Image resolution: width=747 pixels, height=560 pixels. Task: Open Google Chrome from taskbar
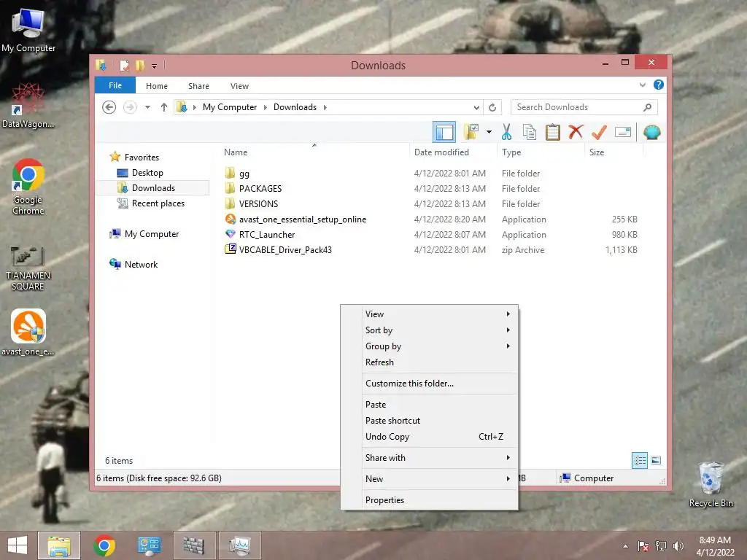click(104, 545)
